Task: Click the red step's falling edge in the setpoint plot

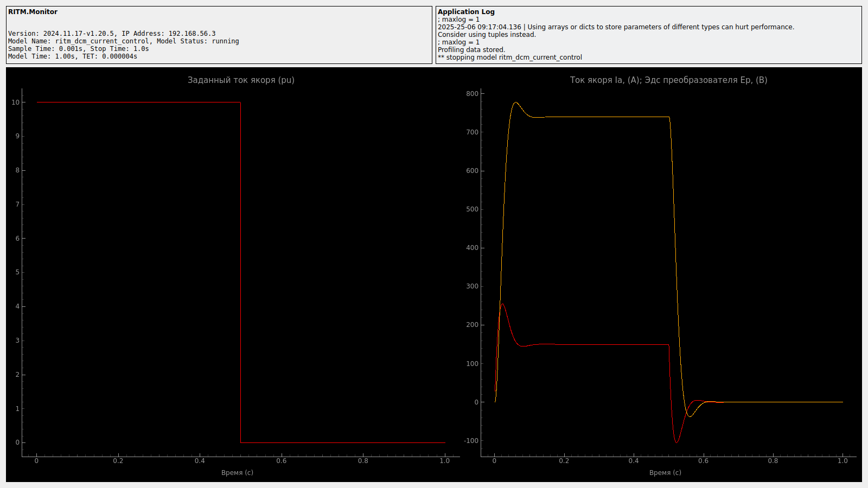Action: 240,271
